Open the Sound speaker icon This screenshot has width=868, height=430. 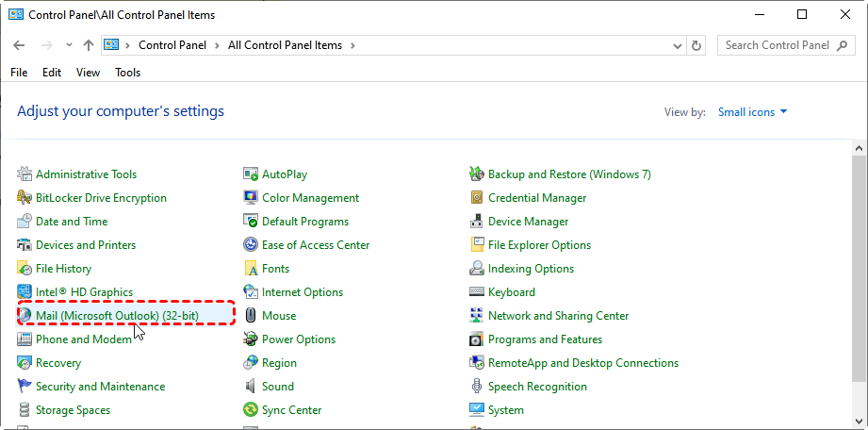(252, 387)
